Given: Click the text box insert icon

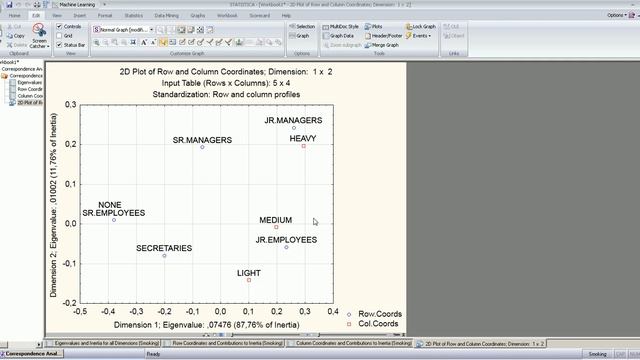Looking at the screenshot, I should tap(173, 42).
